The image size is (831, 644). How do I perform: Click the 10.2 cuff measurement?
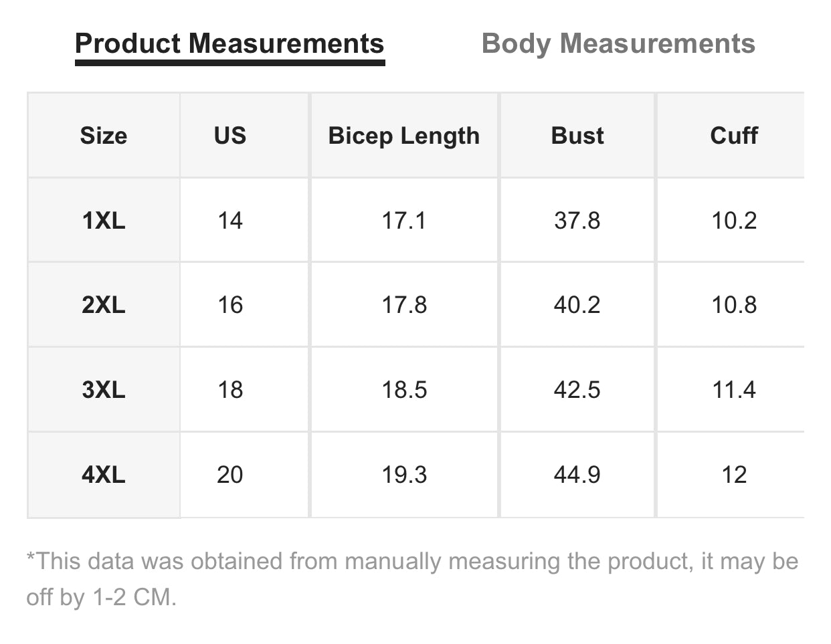733,221
